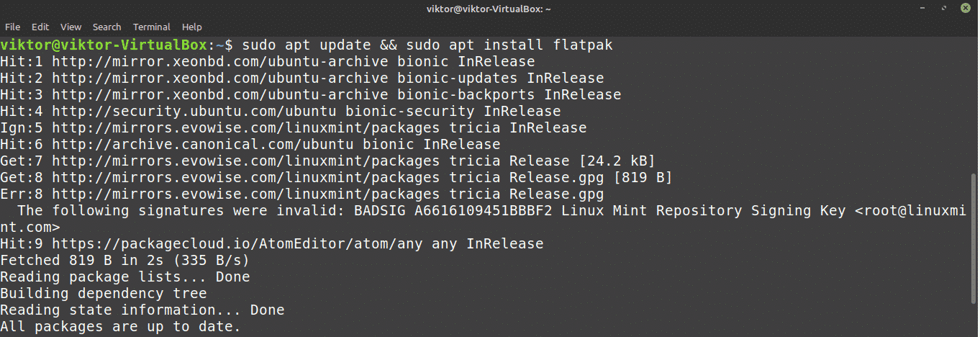Open the Help menu
Viewport: 980px width, 337px height.
click(192, 27)
